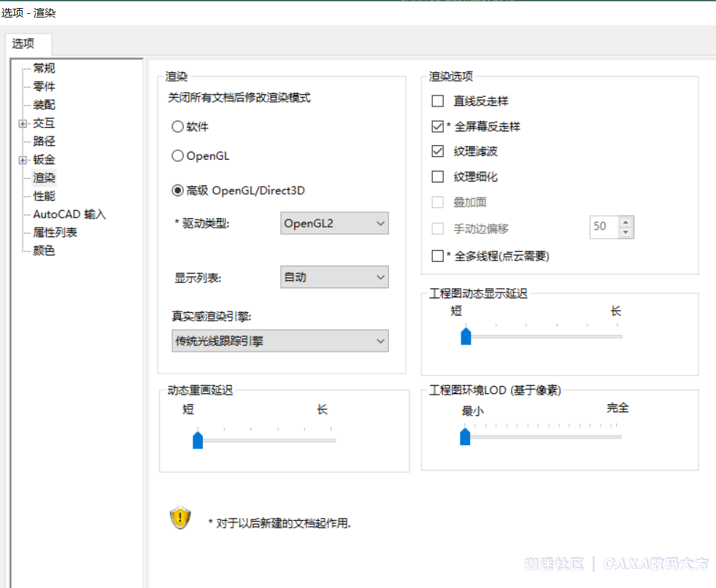Viewport: 716px width, 588px height.
Task: Select 属性列表 in the options tree
Action: [55, 233]
